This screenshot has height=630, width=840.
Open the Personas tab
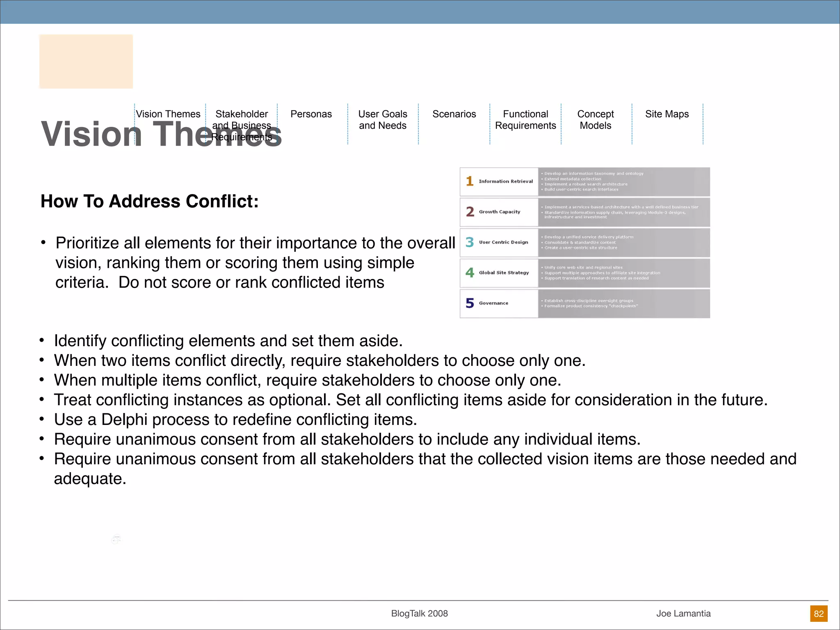pyautogui.click(x=311, y=114)
